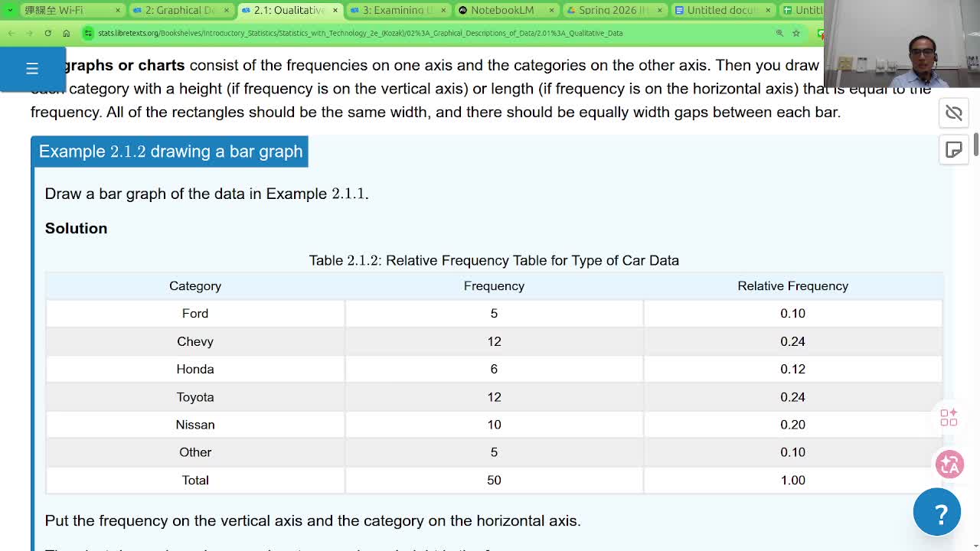Click the 'Example 2.1.2 drawing a bar graph' heading
Viewport: 980px width, 551px height.
click(170, 152)
